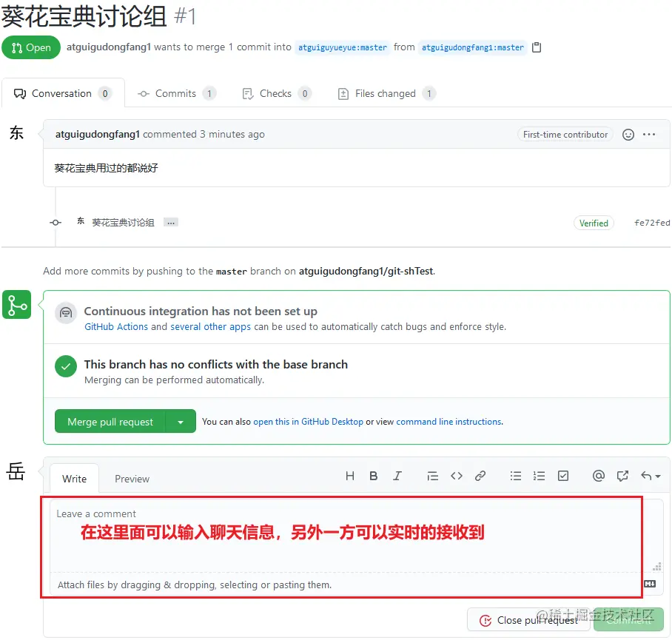672x640 pixels.
Task: View command line instructions link
Action: coord(448,422)
